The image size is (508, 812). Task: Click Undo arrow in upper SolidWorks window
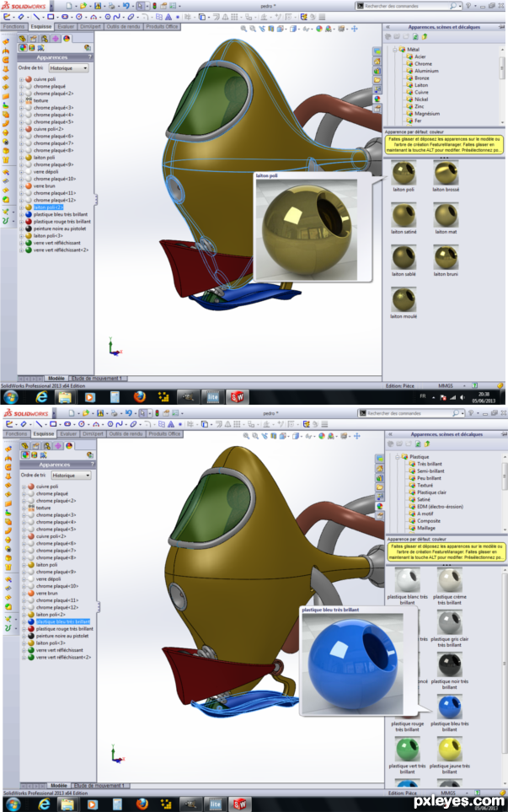click(126, 6)
